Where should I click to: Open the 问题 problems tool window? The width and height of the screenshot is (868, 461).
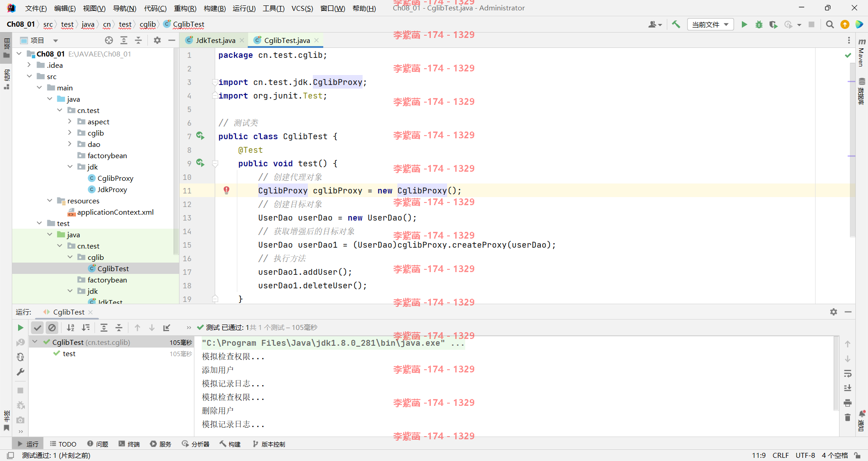98,444
